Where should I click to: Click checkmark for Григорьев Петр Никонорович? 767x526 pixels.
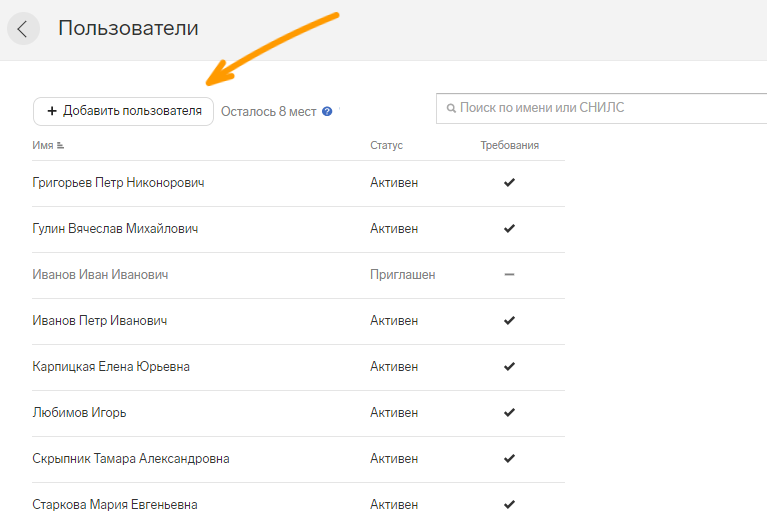pos(509,183)
